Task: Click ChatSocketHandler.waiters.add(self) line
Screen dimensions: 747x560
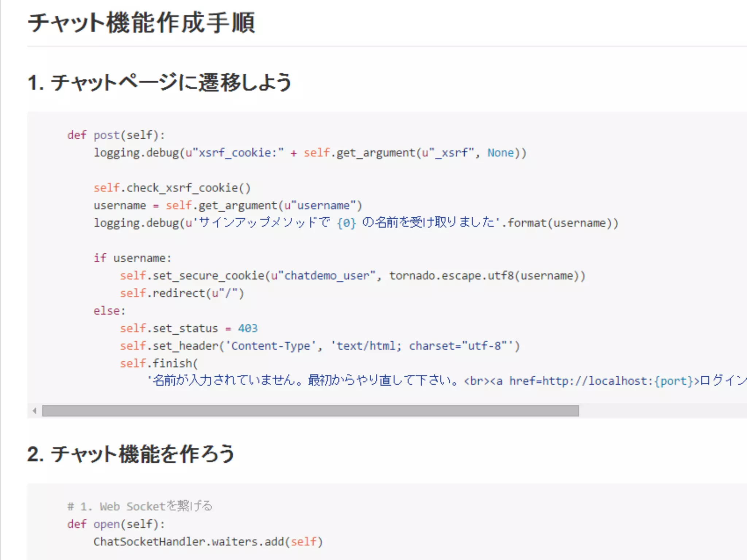Action: tap(208, 541)
